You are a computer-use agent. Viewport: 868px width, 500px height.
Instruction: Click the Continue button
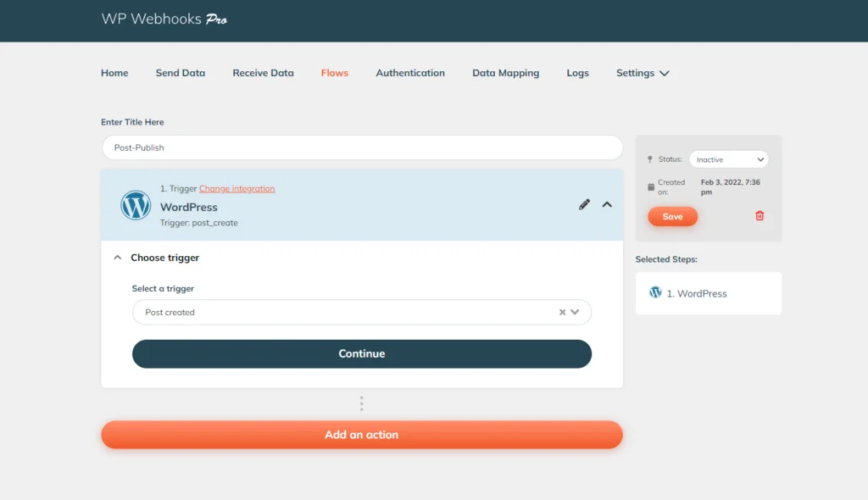(x=361, y=354)
